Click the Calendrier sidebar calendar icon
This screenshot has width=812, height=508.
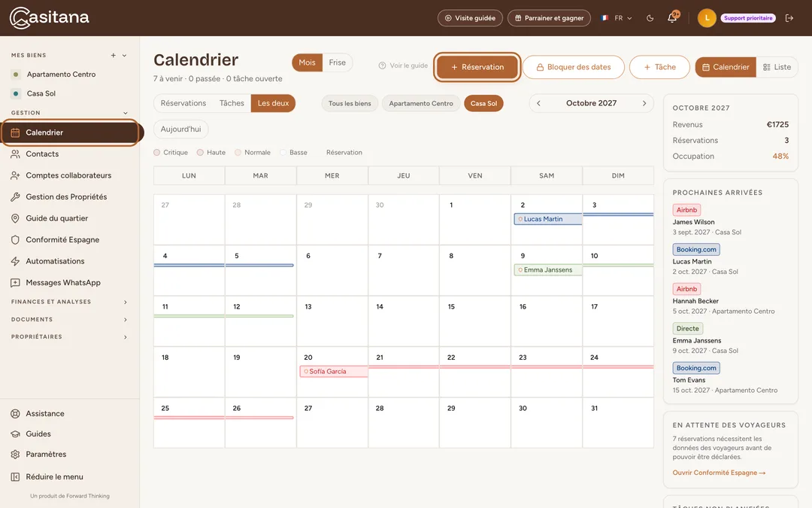click(15, 132)
